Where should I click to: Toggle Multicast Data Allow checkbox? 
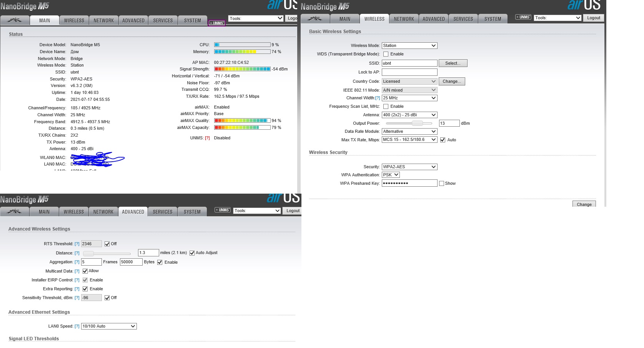[x=85, y=271]
